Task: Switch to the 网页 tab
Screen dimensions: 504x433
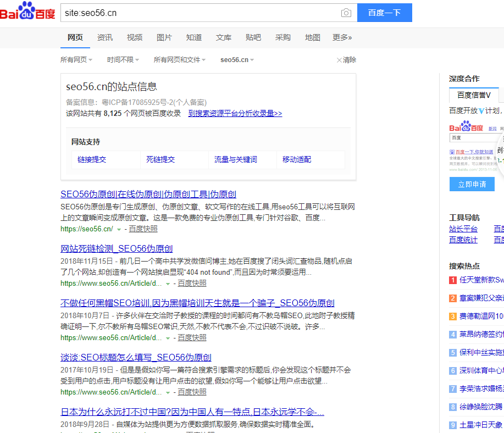Action: (75, 37)
